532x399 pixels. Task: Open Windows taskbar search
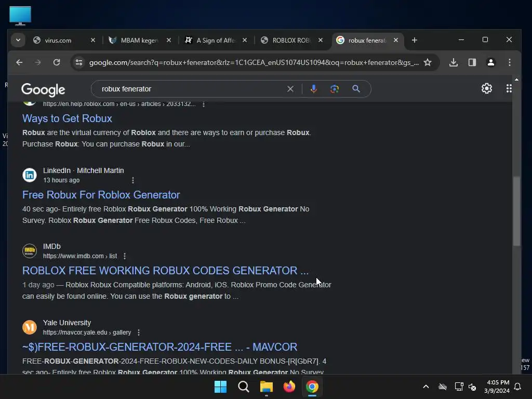[x=243, y=387]
